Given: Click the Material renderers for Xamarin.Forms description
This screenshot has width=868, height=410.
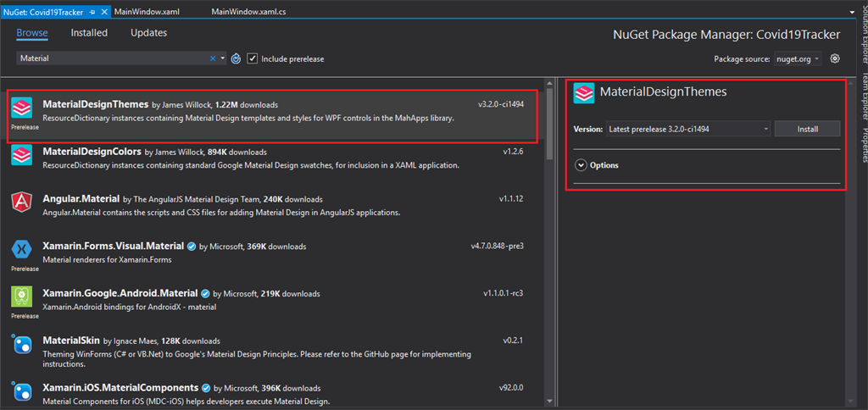Looking at the screenshot, I should point(108,259).
